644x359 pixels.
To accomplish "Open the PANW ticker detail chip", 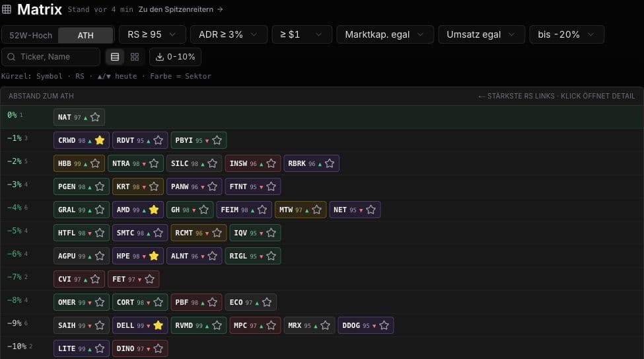I will [194, 186].
